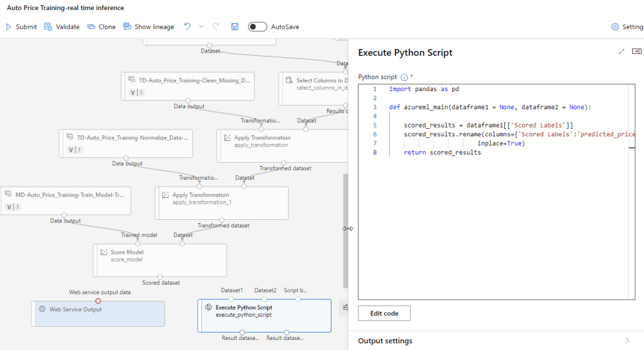
Task: Open Settings with the gear icon
Action: [x=615, y=27]
